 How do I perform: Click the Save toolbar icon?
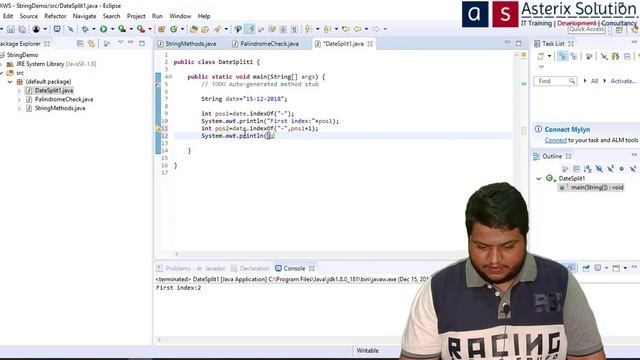(x=11, y=29)
